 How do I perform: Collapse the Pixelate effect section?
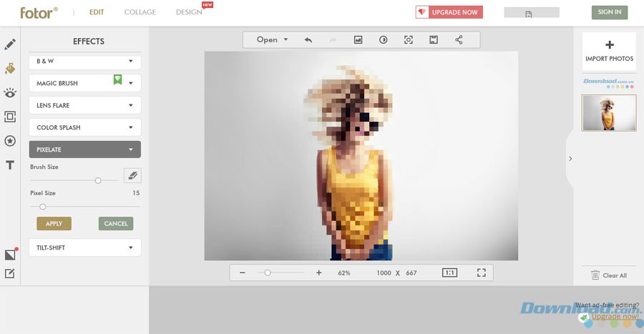pyautogui.click(x=84, y=149)
